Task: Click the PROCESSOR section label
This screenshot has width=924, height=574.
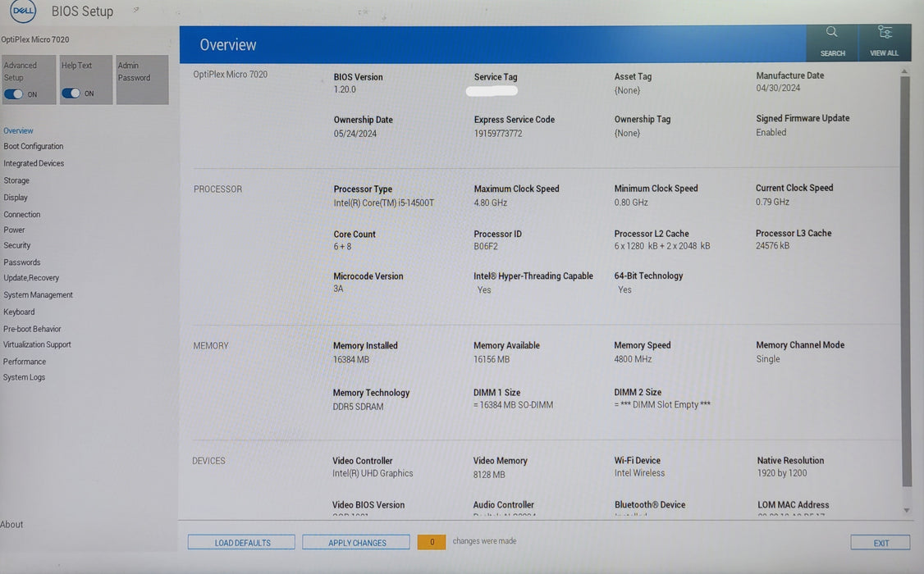Action: [217, 189]
